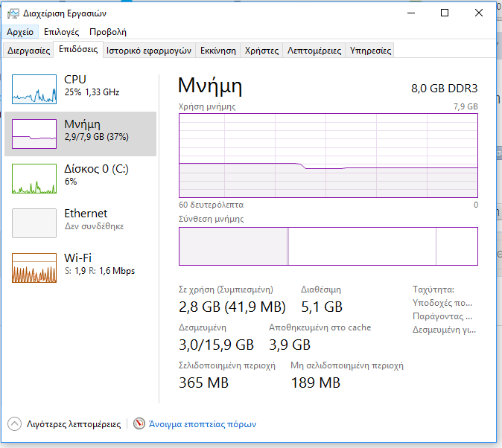Select the Μνήμη memory graph thumbnail
The image size is (502, 448).
(34, 134)
